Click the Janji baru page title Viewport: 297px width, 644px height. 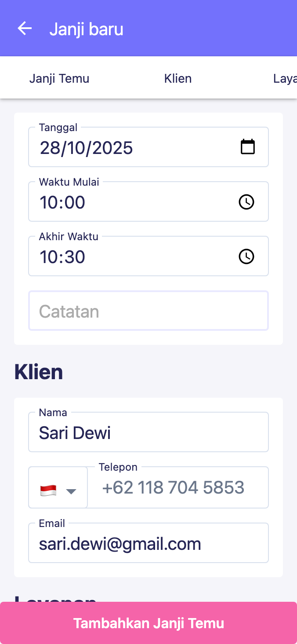point(86,29)
